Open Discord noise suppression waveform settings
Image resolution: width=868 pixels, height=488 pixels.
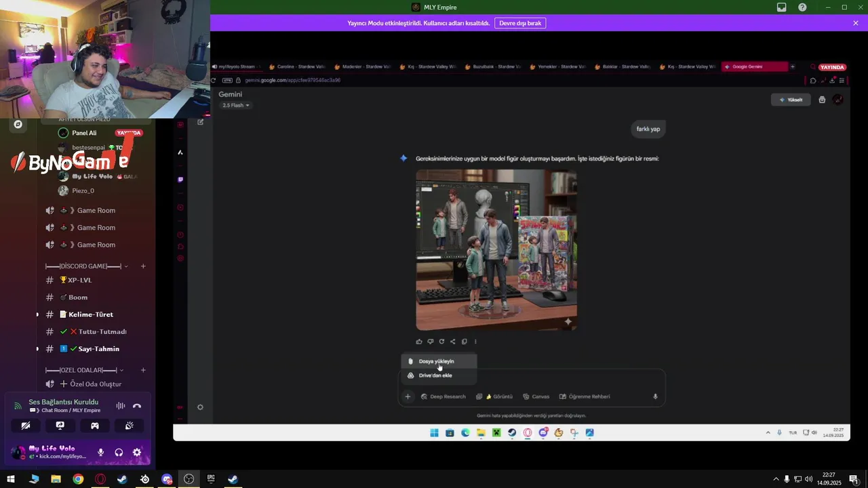coord(120,406)
